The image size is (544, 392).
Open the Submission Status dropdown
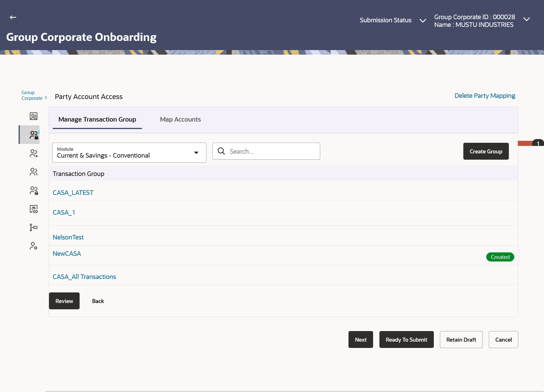point(423,20)
